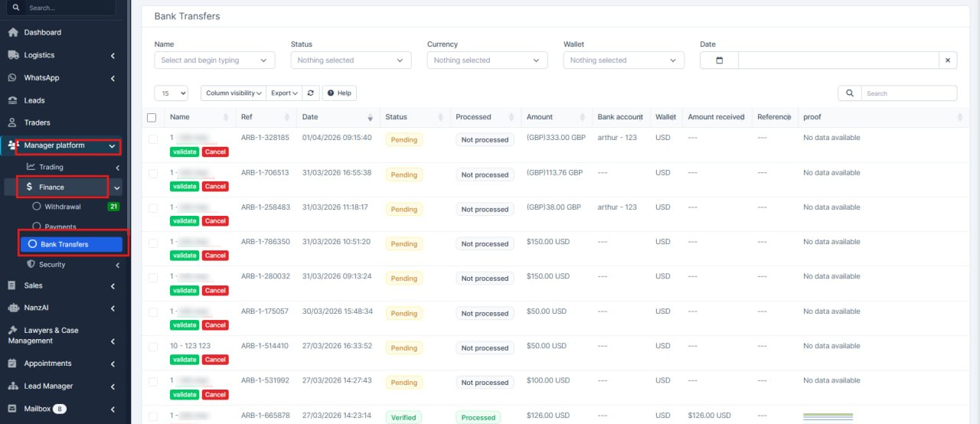This screenshot has width=980, height=424.
Task: Click the magnifier icon beside table search
Action: pyautogui.click(x=849, y=93)
